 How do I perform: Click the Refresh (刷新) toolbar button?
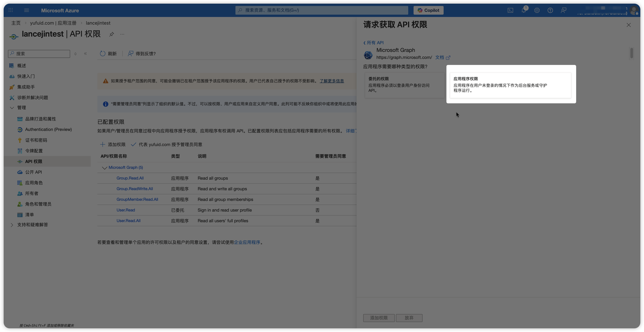click(x=108, y=54)
